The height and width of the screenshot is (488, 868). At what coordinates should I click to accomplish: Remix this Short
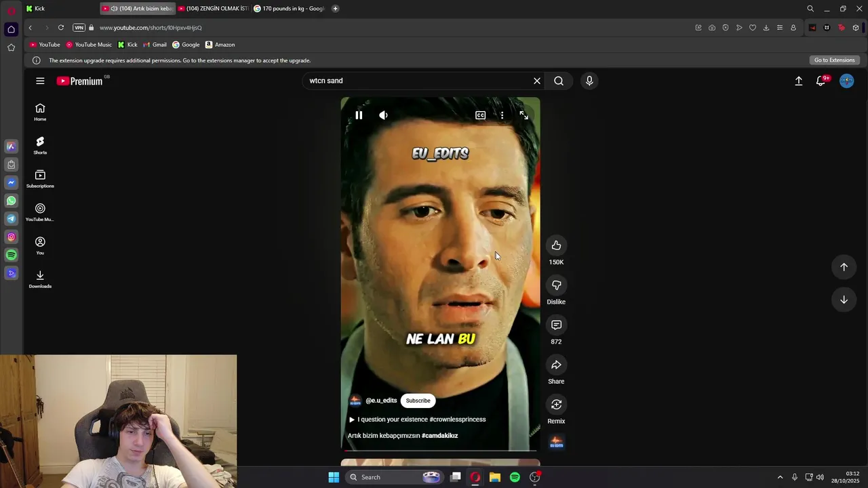pyautogui.click(x=556, y=405)
